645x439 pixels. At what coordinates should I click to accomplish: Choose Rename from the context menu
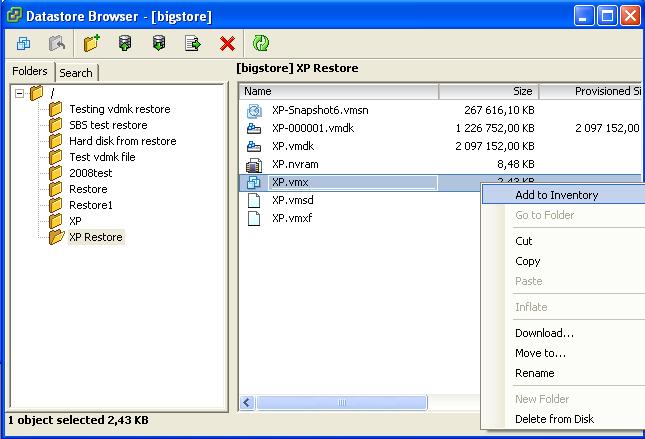pos(535,373)
